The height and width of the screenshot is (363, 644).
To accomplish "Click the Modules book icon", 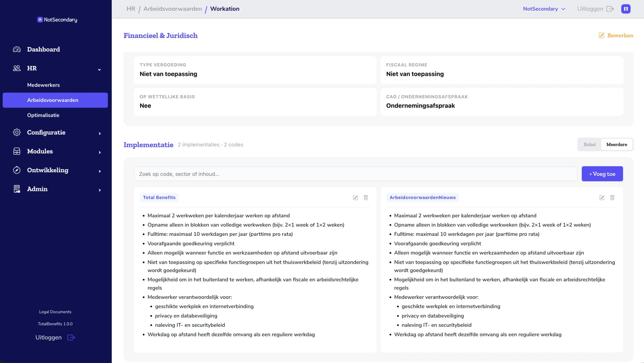I will [16, 151].
